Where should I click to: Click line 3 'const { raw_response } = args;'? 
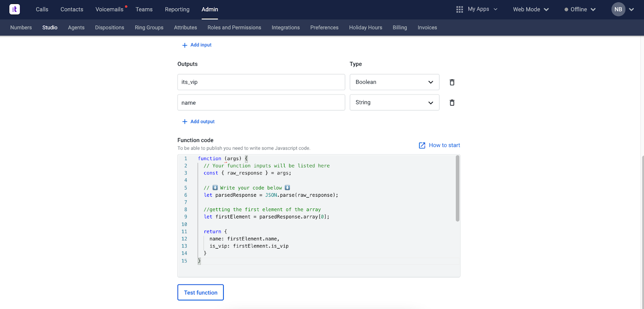point(248,173)
